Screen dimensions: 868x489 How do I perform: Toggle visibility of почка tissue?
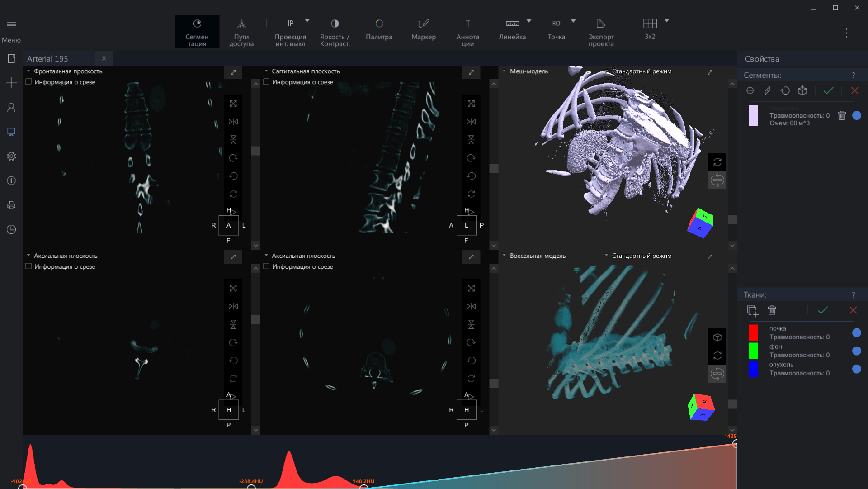tap(856, 333)
